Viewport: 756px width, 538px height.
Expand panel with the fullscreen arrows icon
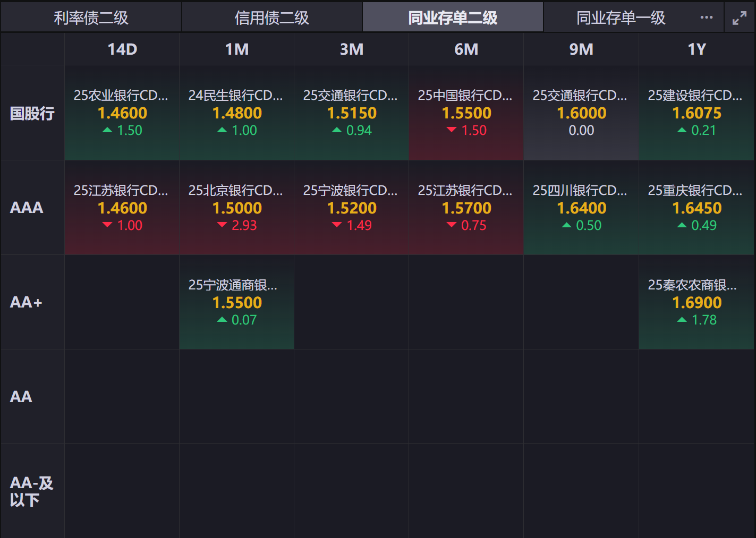pyautogui.click(x=740, y=18)
